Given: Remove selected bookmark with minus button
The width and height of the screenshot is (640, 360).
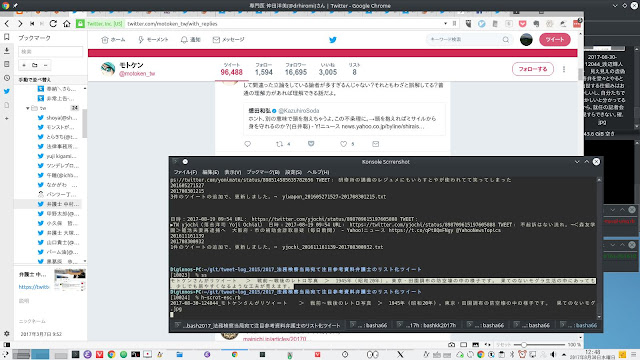Looking at the screenshot, I should point(45,65).
